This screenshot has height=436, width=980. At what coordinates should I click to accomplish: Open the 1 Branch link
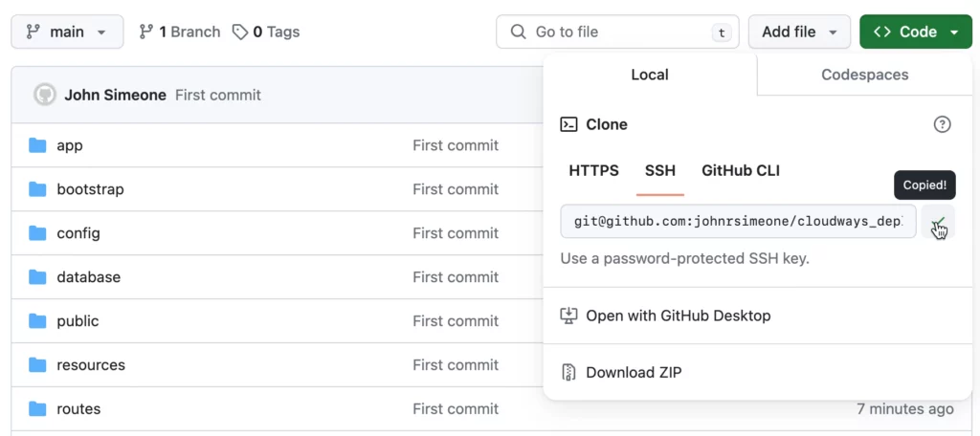coord(179,32)
